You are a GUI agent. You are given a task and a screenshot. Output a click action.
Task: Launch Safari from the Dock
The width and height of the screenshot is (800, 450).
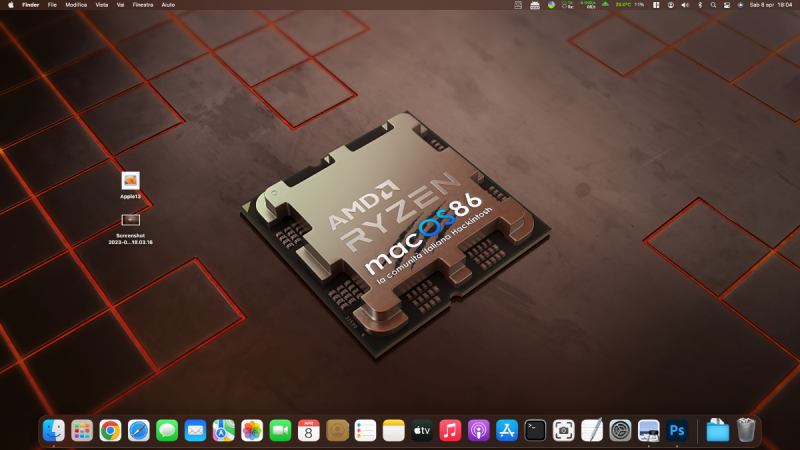139,431
